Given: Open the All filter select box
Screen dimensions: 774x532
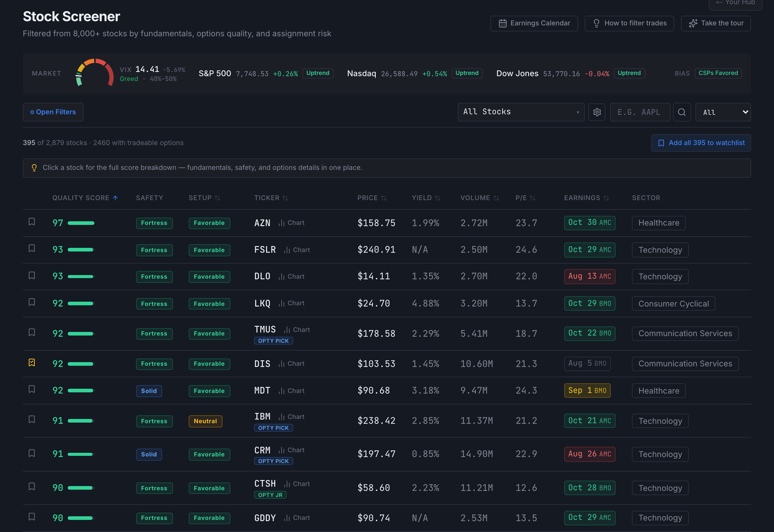Looking at the screenshot, I should click(x=723, y=112).
